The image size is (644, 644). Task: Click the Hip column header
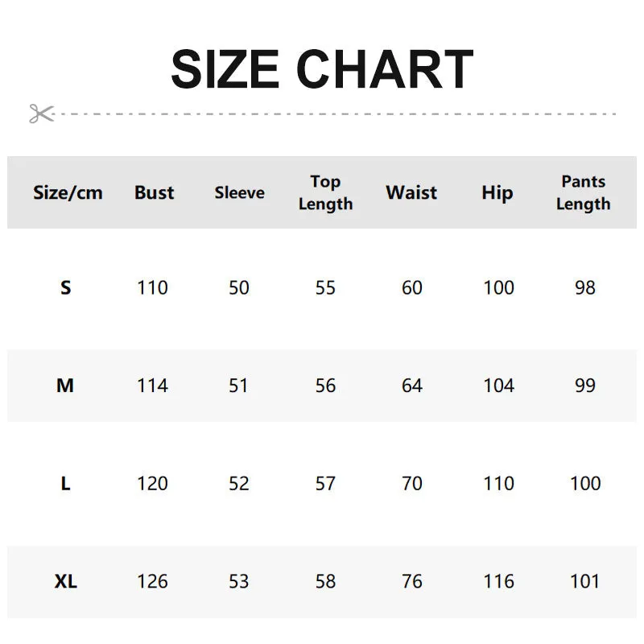[x=497, y=193]
